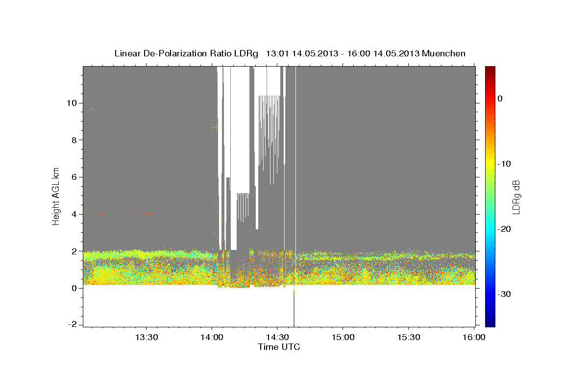Click the dark blue bottom of the colorbar
Screen dimensions: 588x392
coord(490,322)
